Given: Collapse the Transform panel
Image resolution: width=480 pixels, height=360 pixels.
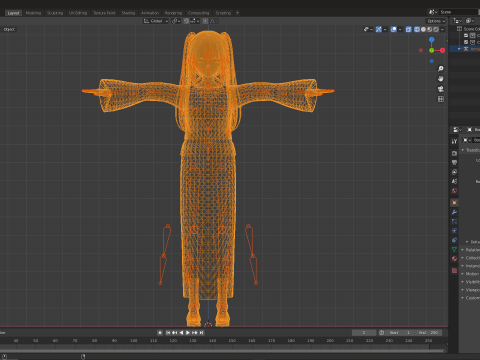Looking at the screenshot, I should coord(463,150).
